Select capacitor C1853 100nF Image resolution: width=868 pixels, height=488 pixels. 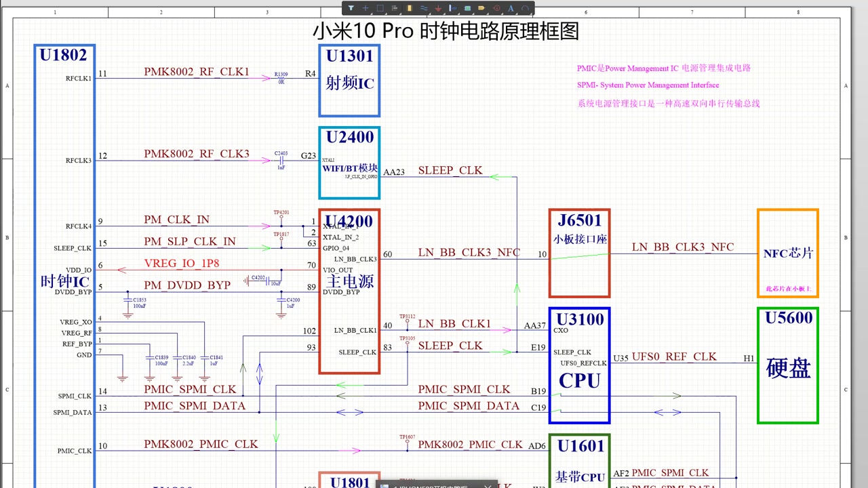(x=127, y=301)
